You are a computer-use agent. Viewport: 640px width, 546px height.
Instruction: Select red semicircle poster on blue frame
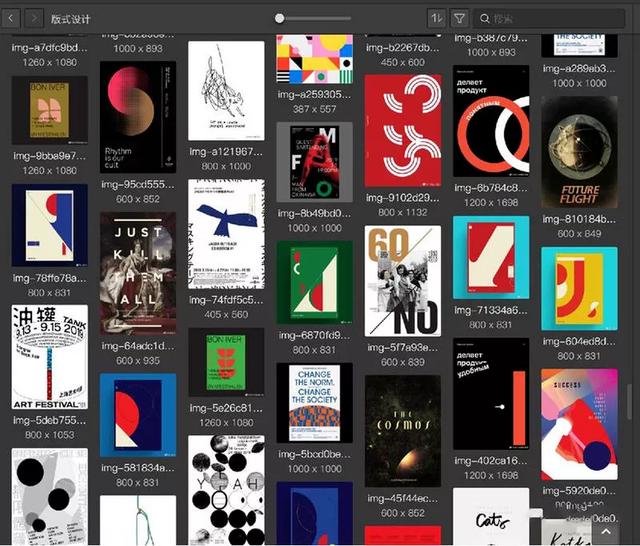(138, 415)
